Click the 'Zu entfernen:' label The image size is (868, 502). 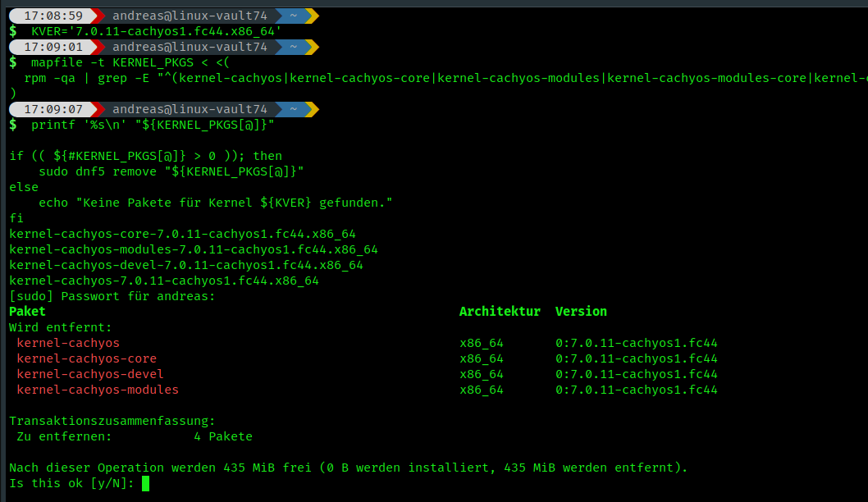[64, 436]
